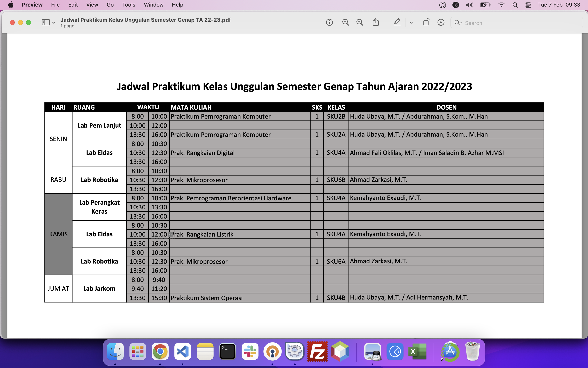Click the 'Lab Perangkat Keras' room cell
Viewport: 588px width, 368px height.
(99, 207)
